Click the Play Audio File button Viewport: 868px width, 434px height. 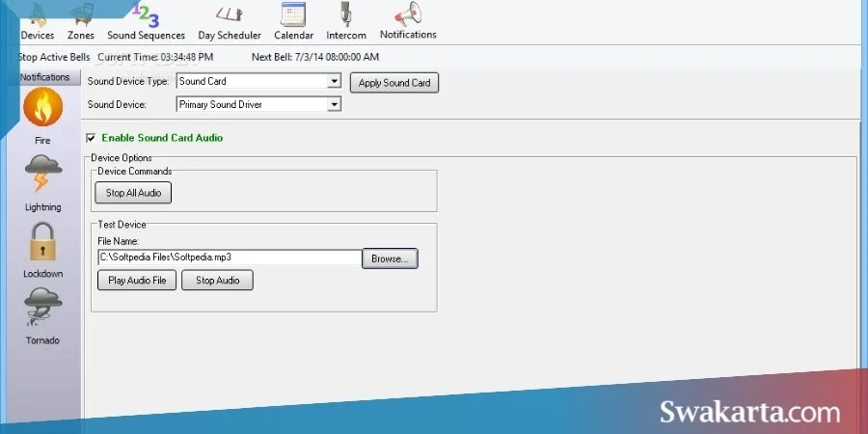[x=137, y=280]
